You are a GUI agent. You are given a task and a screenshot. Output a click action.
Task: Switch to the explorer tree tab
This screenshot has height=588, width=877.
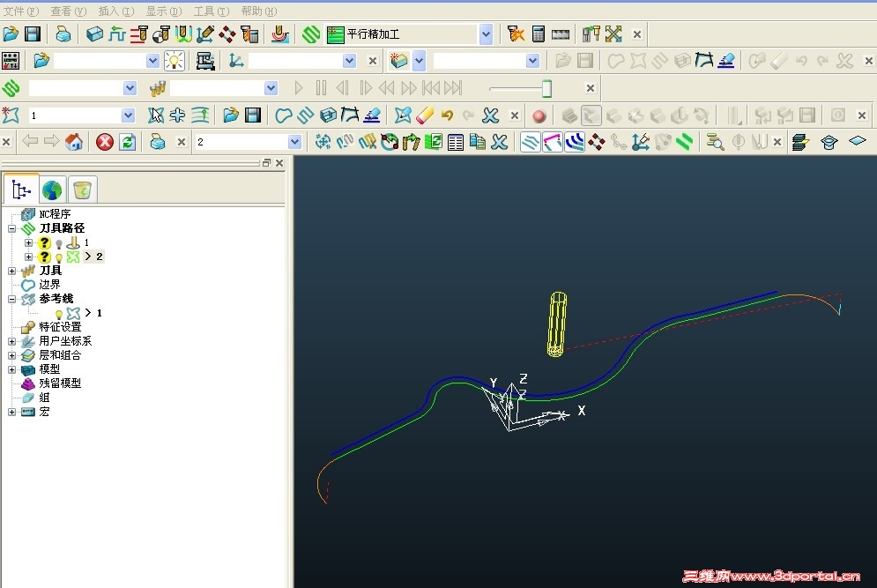[x=21, y=190]
